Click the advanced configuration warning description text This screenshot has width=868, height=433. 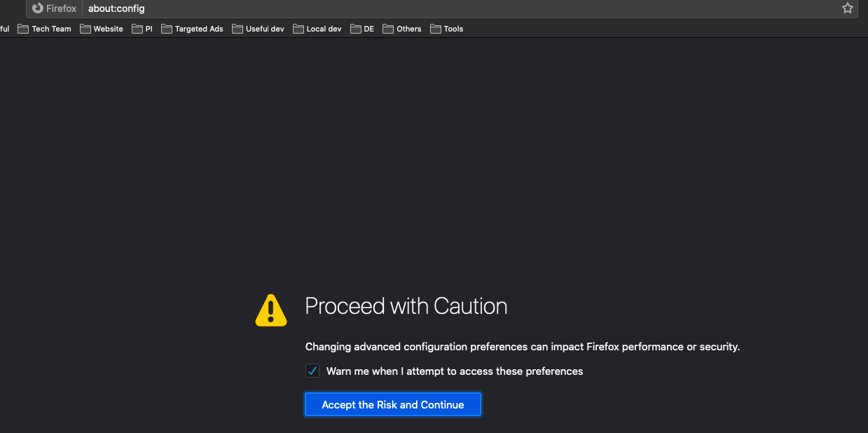[522, 347]
